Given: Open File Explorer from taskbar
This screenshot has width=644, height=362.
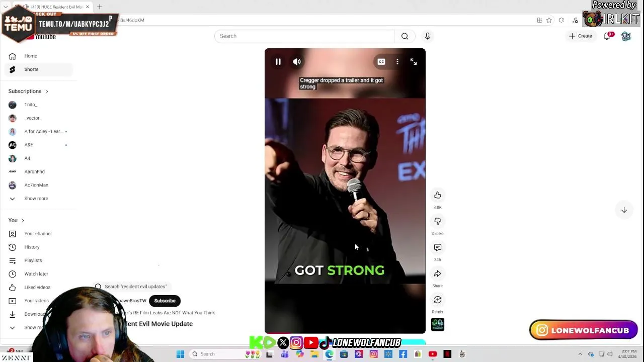Looking at the screenshot, I should point(314,354).
